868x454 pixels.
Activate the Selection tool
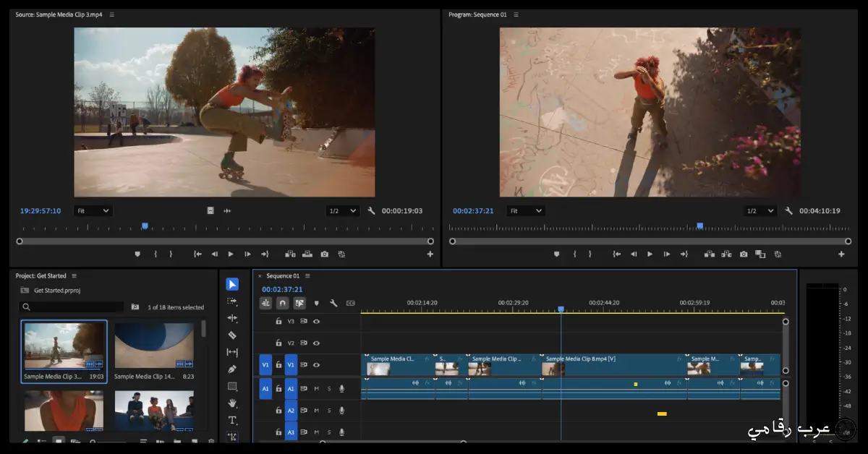[x=232, y=283]
